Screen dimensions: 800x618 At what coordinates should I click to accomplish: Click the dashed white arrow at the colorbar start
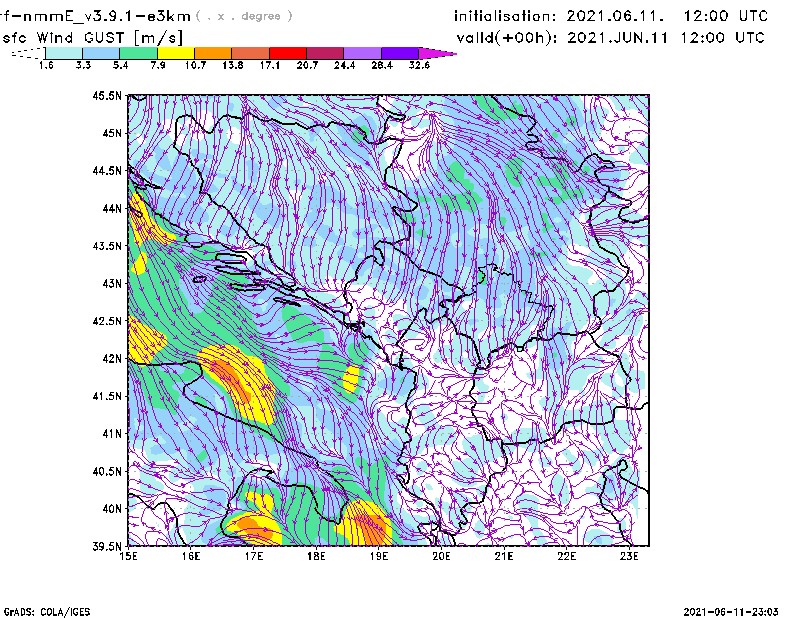click(28, 53)
